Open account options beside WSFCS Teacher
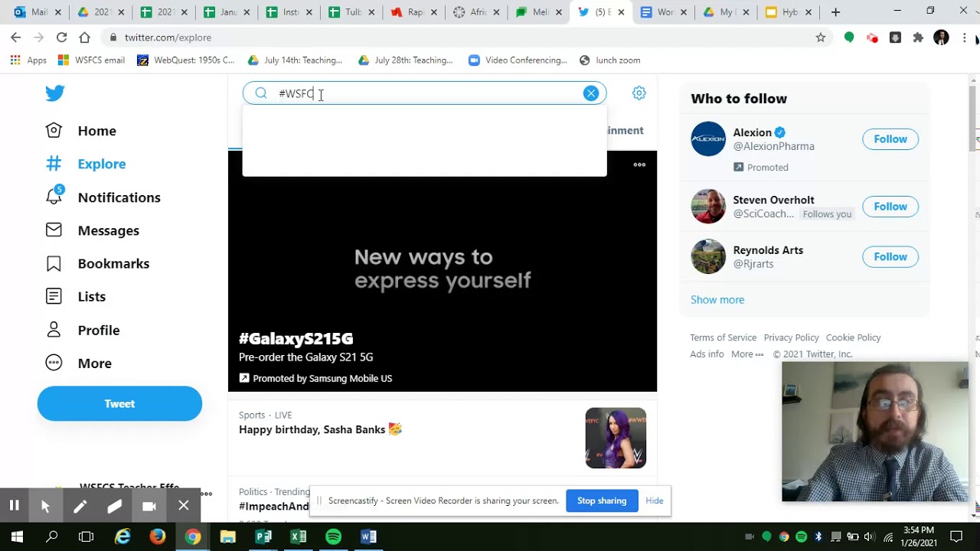The height and width of the screenshot is (551, 980). coord(206,494)
